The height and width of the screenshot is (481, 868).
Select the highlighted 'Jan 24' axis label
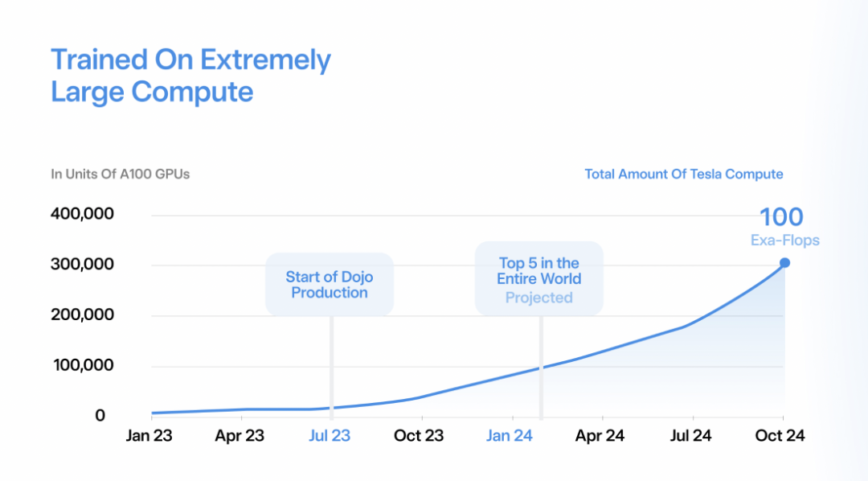510,436
